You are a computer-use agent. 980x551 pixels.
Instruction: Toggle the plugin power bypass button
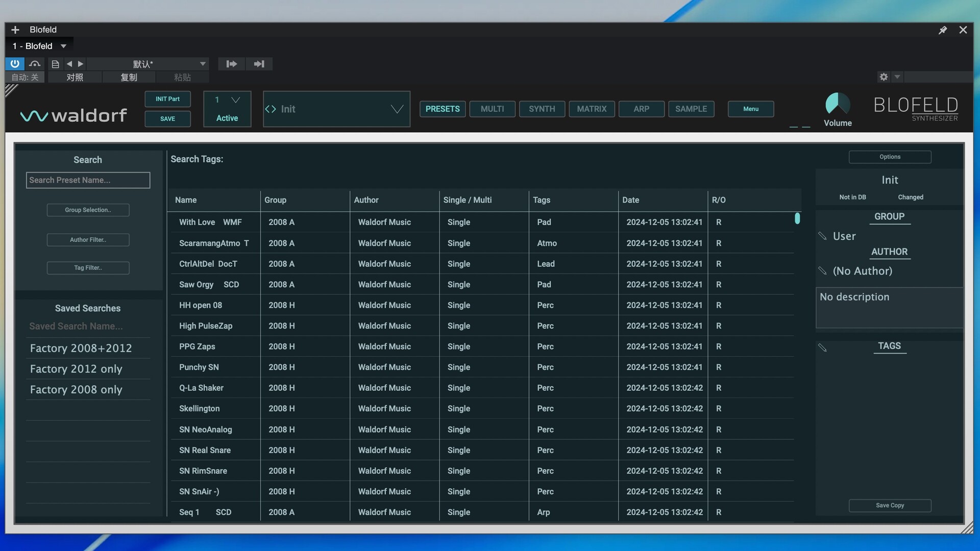tap(15, 64)
